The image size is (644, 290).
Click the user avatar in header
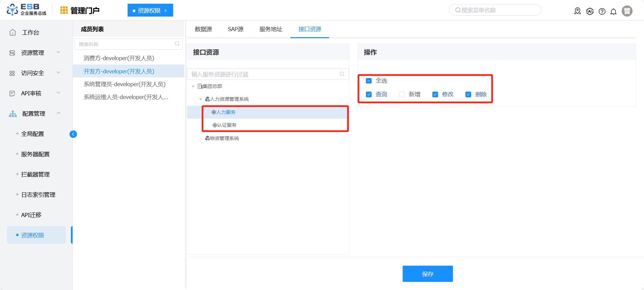pos(627,11)
